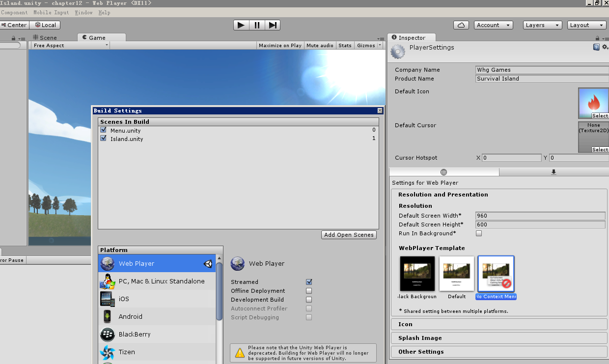Select the Tizen platform icon
The width and height of the screenshot is (609, 364).
108,352
